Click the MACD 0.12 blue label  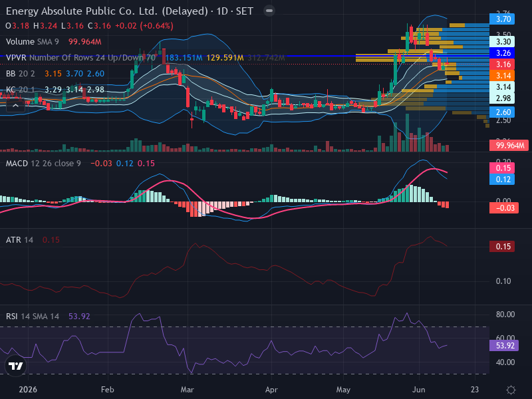(x=503, y=179)
